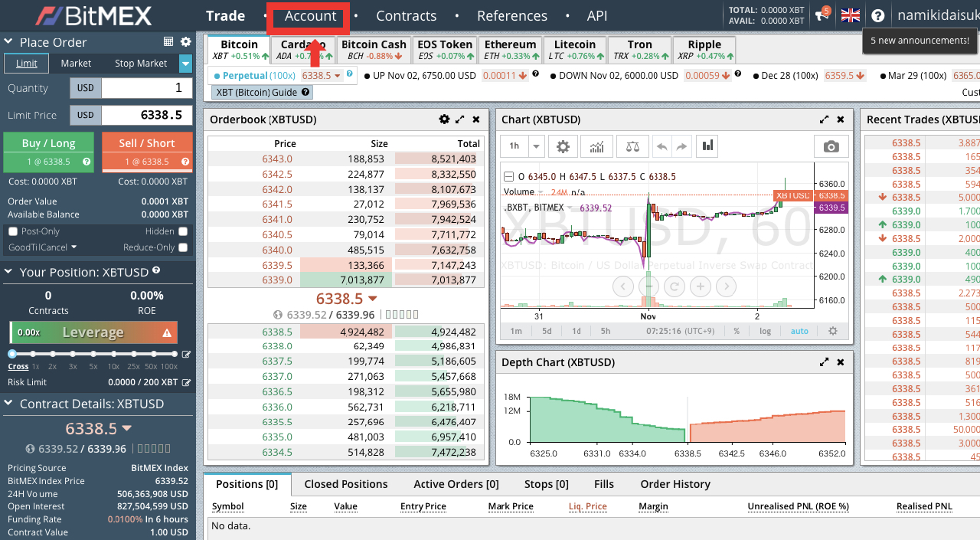Check the Reduce-Only option

(x=183, y=247)
